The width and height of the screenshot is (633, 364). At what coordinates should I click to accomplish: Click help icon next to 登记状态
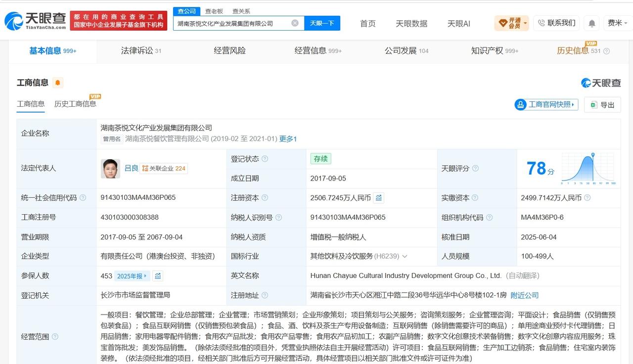[265, 159]
